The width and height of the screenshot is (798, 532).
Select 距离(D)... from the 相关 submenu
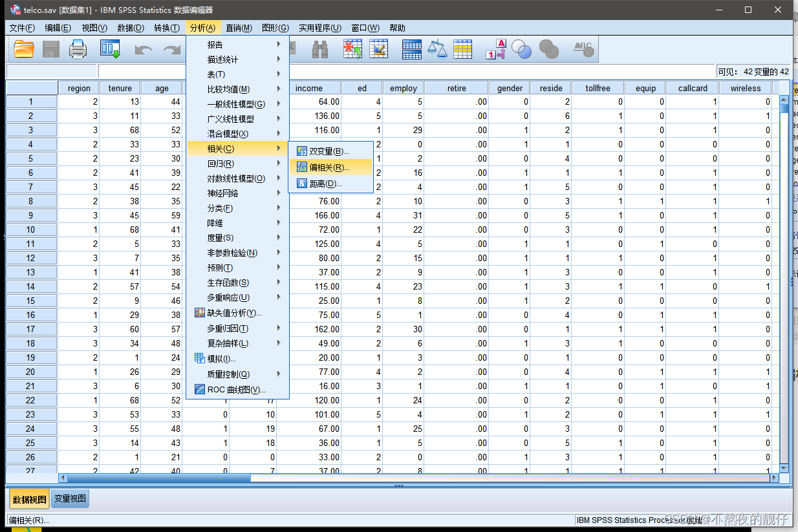[330, 184]
